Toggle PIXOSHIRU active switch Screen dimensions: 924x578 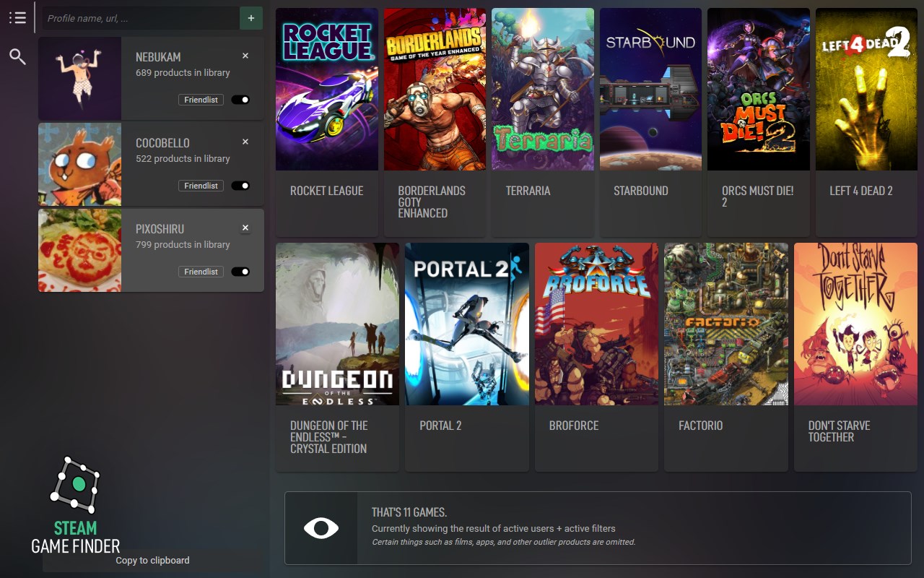click(x=240, y=272)
